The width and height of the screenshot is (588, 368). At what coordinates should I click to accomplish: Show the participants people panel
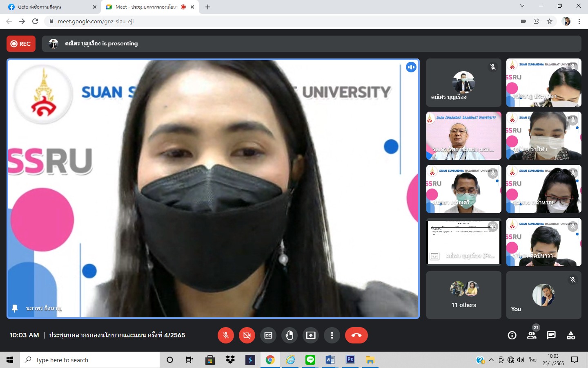pyautogui.click(x=532, y=335)
